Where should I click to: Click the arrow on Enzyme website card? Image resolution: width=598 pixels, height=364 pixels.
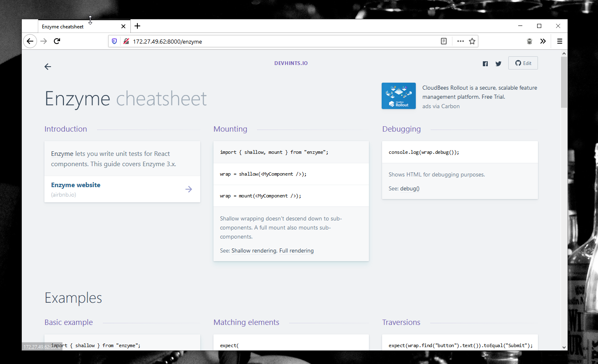pyautogui.click(x=189, y=189)
